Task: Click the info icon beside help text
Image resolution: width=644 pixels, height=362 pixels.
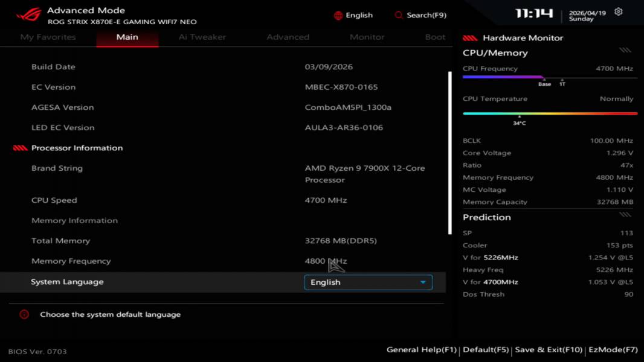Action: [24, 314]
